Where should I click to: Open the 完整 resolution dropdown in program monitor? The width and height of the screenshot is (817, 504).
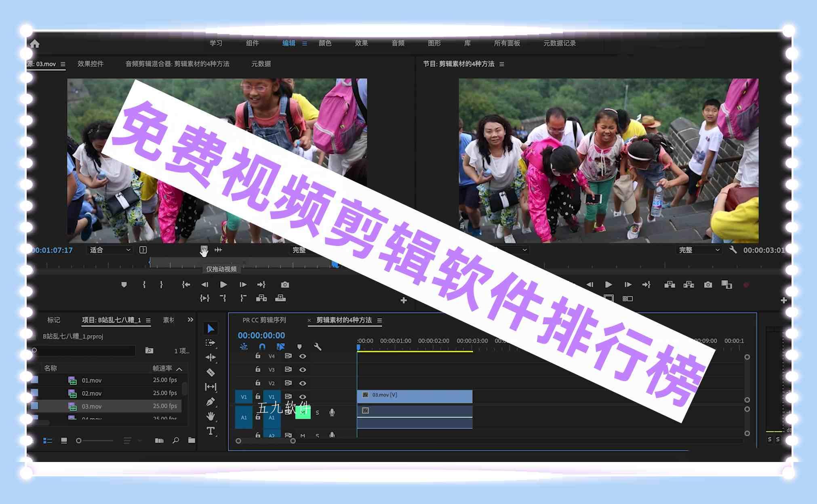tap(699, 250)
